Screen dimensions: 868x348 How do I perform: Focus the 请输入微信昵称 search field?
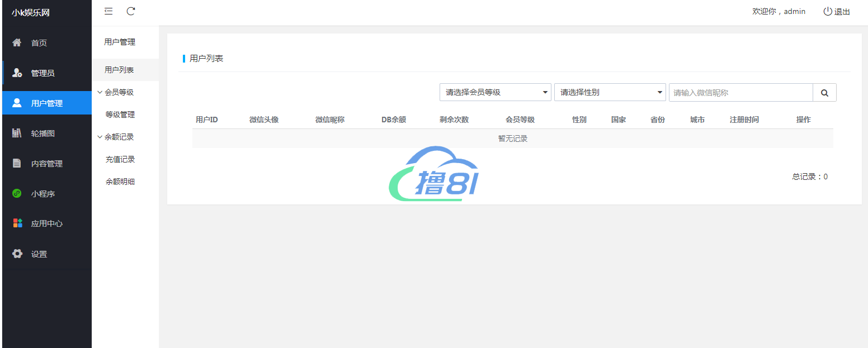click(x=740, y=93)
